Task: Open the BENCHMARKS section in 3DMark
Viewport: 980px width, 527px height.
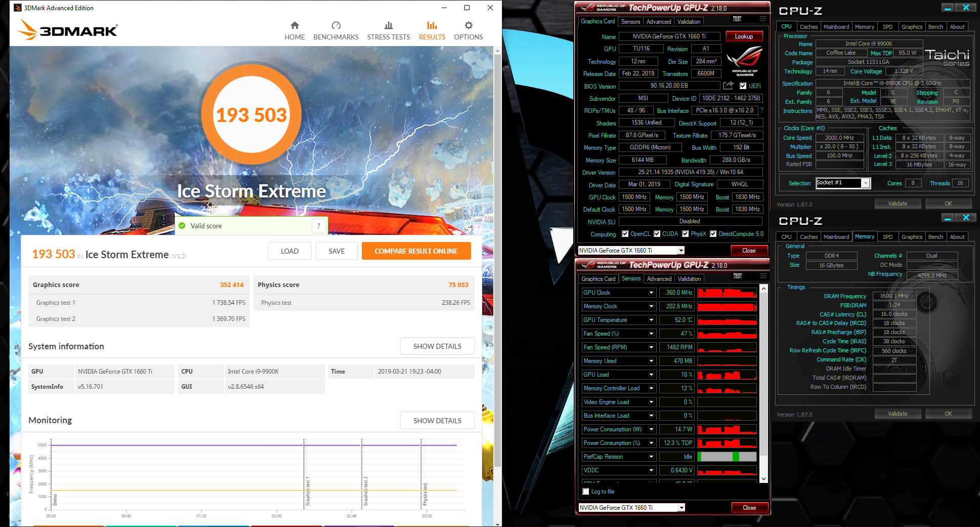Action: coord(336,31)
